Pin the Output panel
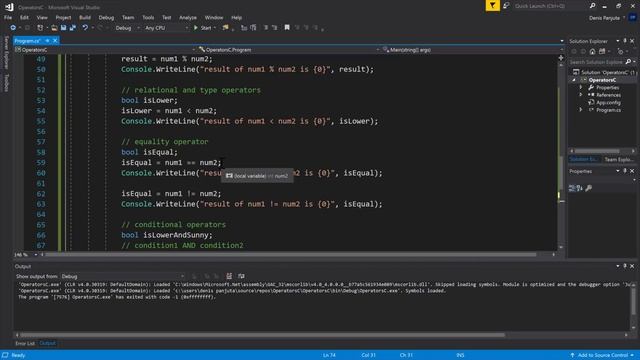Viewport: 640px width, 360px height. point(625,266)
